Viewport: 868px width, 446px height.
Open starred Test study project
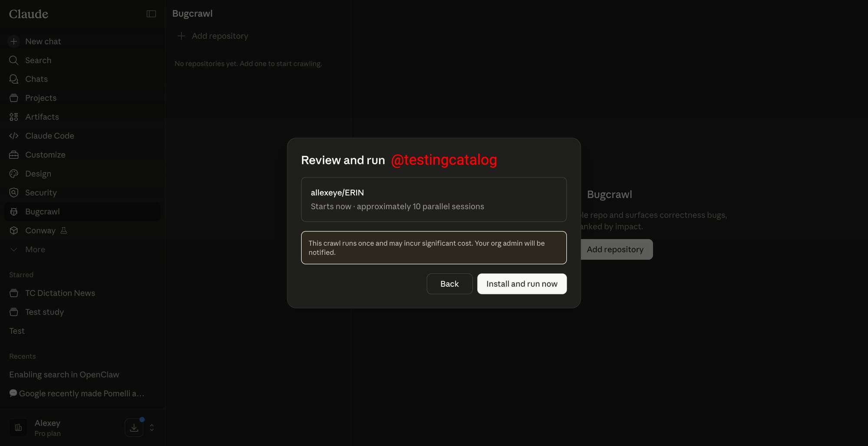click(x=82, y=312)
